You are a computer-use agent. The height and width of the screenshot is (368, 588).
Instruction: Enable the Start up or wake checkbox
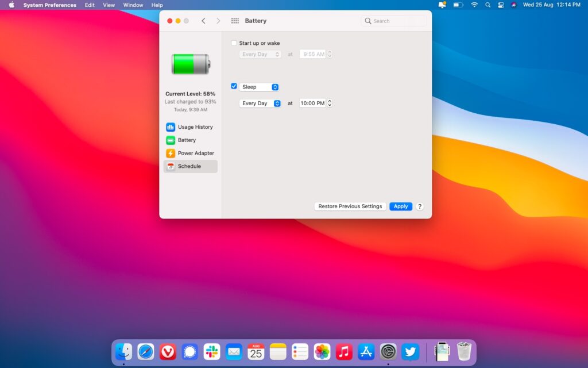click(x=234, y=43)
